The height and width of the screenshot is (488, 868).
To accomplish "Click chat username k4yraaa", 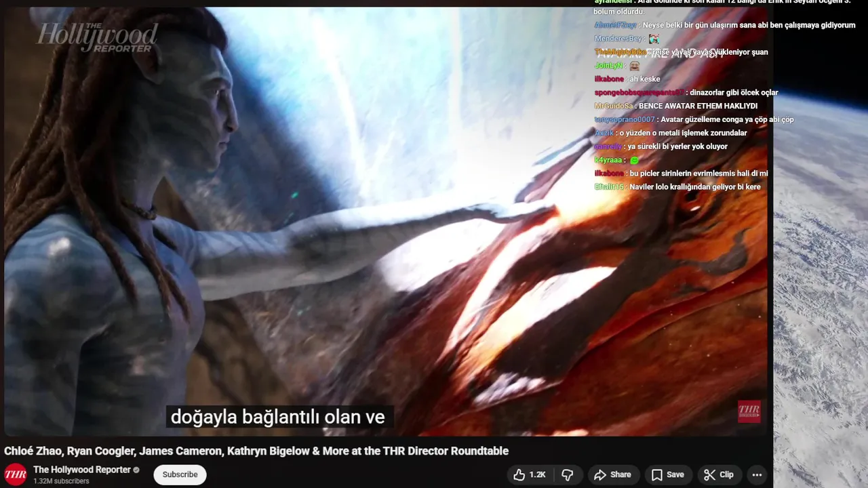I will point(608,161).
